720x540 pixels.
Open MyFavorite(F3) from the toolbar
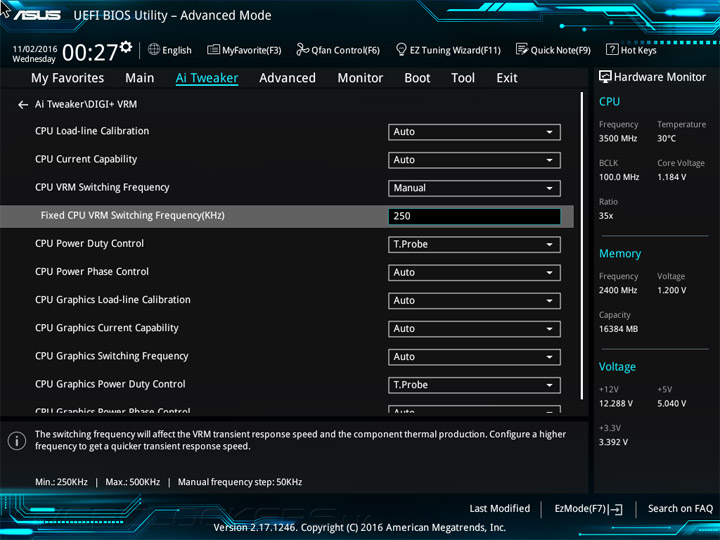244,50
